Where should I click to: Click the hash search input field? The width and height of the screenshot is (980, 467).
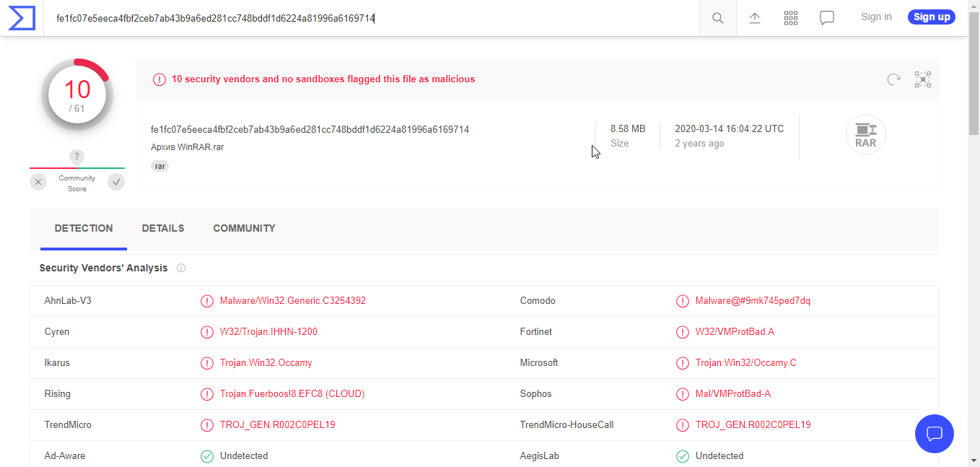[x=372, y=18]
